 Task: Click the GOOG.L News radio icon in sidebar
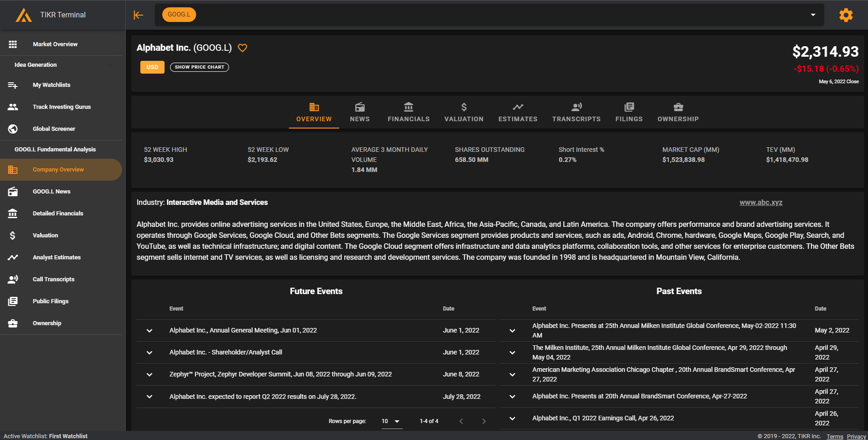tap(13, 192)
